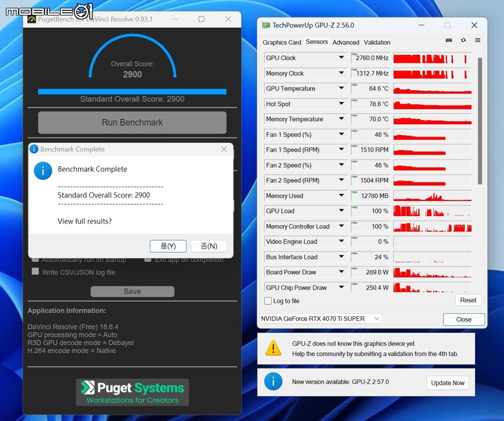The image size is (504, 421).
Task: Open the Memory Temperature sensor dropdown
Action: click(341, 119)
